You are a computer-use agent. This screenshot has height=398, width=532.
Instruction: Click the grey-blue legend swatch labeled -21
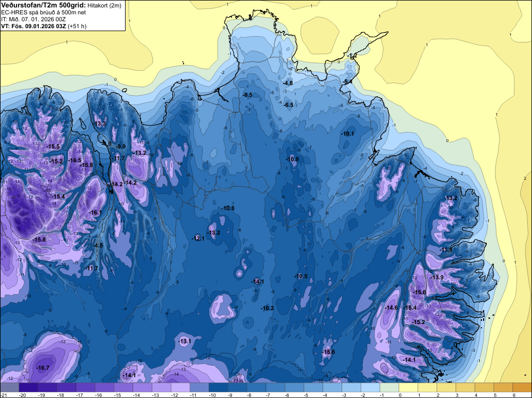pos(10,387)
